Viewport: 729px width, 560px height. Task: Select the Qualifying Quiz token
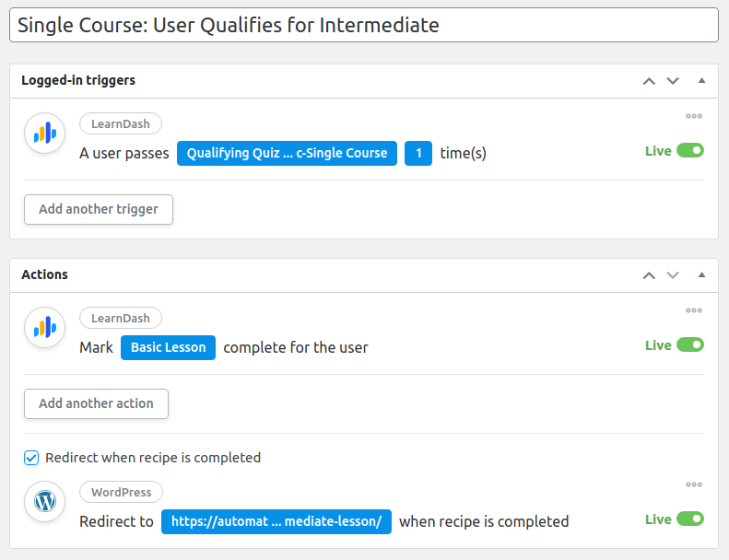(x=287, y=153)
